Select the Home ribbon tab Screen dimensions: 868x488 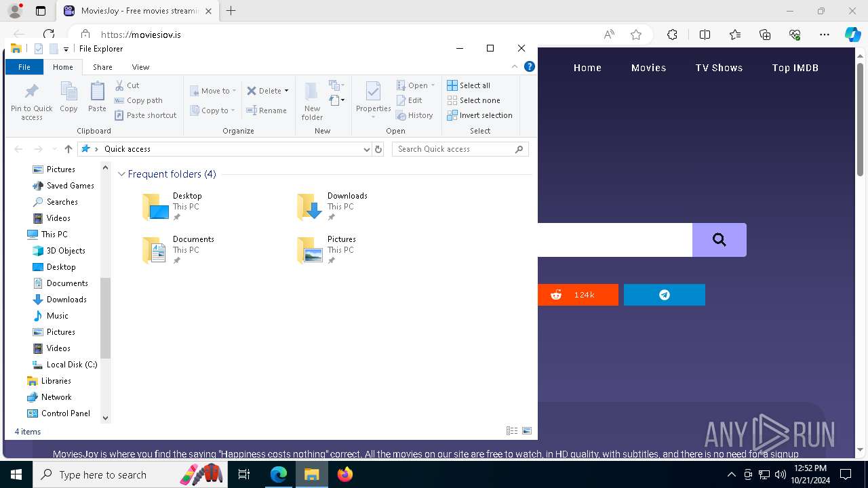pyautogui.click(x=63, y=66)
